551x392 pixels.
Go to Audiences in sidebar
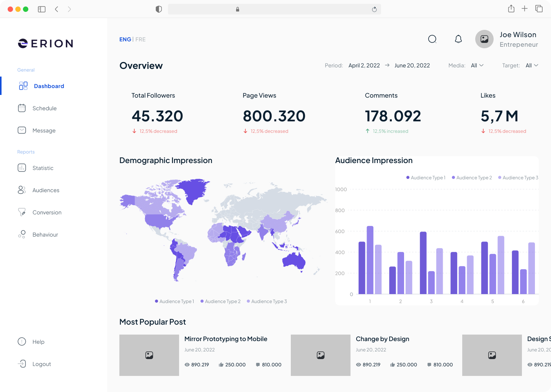coord(46,190)
